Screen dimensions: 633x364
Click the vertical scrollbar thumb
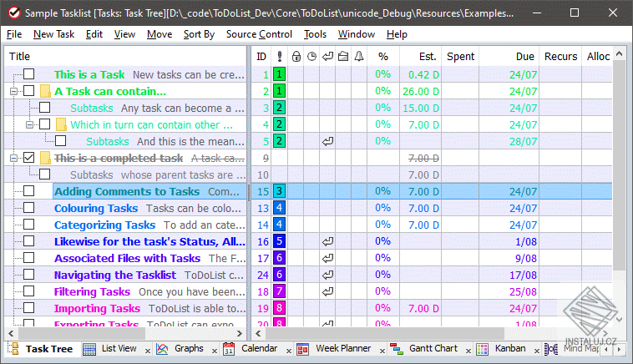tap(620, 166)
